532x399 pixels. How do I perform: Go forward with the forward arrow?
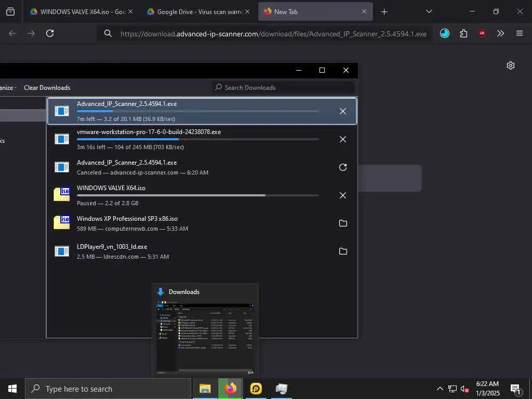[x=31, y=33]
